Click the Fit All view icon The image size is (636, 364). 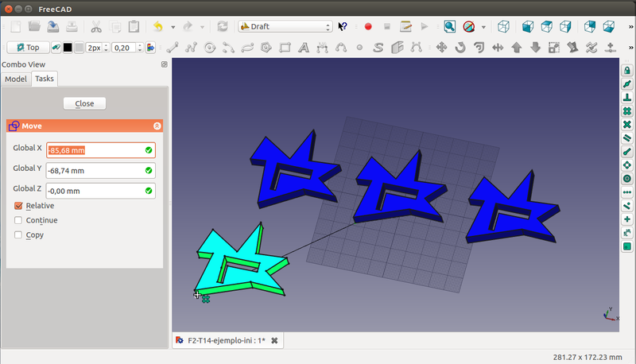tap(449, 26)
